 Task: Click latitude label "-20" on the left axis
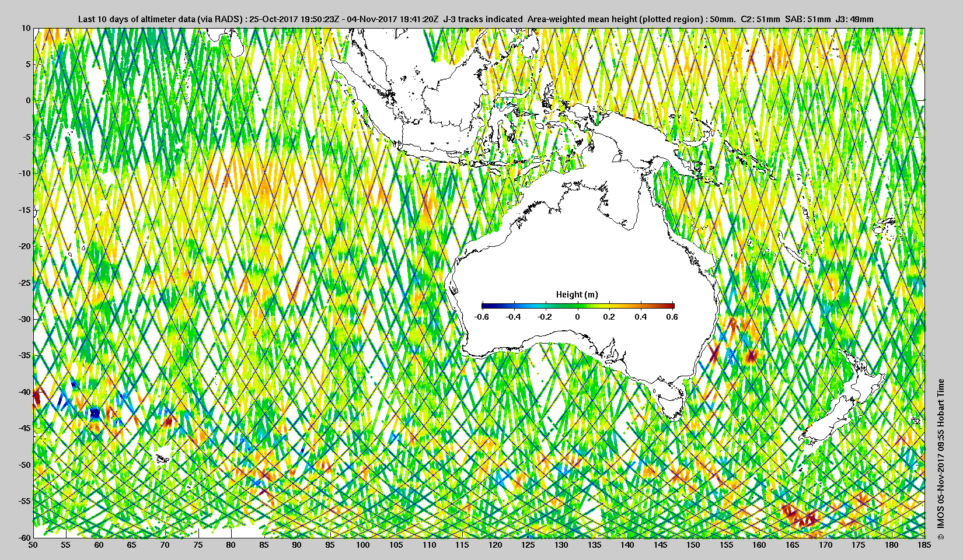click(24, 246)
